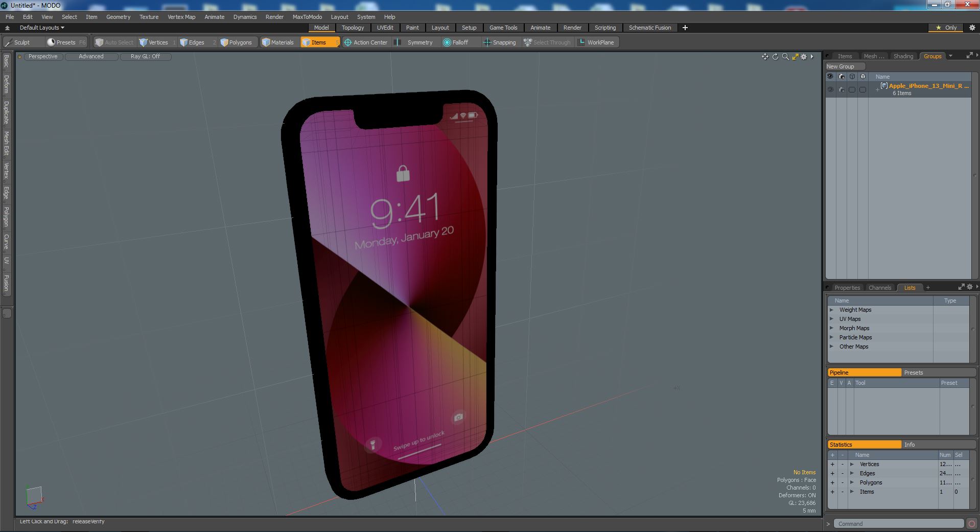Open the Lists panel settings gear
The image size is (980, 532).
coord(969,287)
